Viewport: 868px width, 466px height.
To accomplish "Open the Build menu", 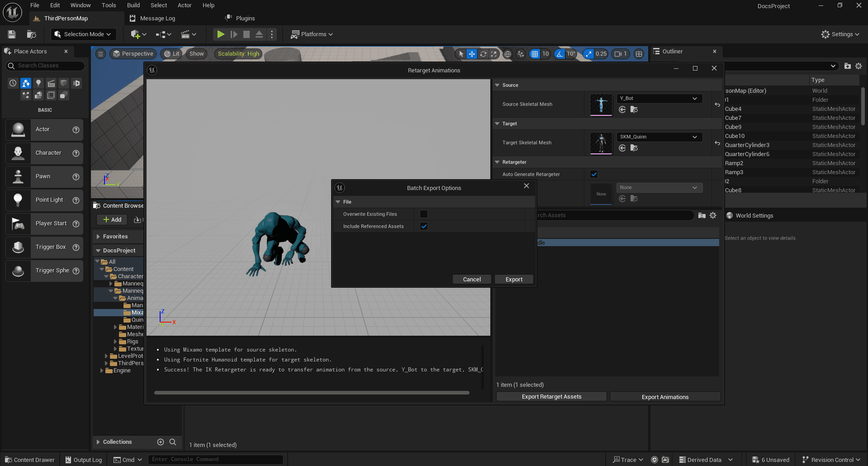I will click(x=133, y=5).
